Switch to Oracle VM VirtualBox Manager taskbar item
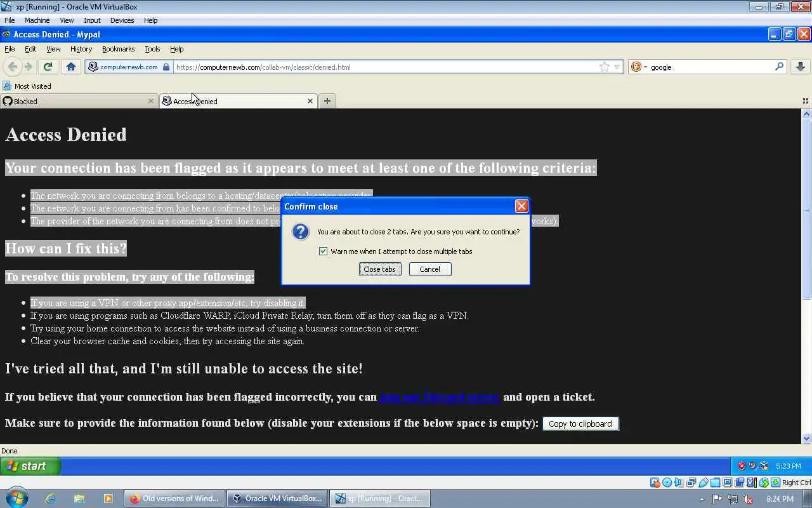 (x=277, y=498)
